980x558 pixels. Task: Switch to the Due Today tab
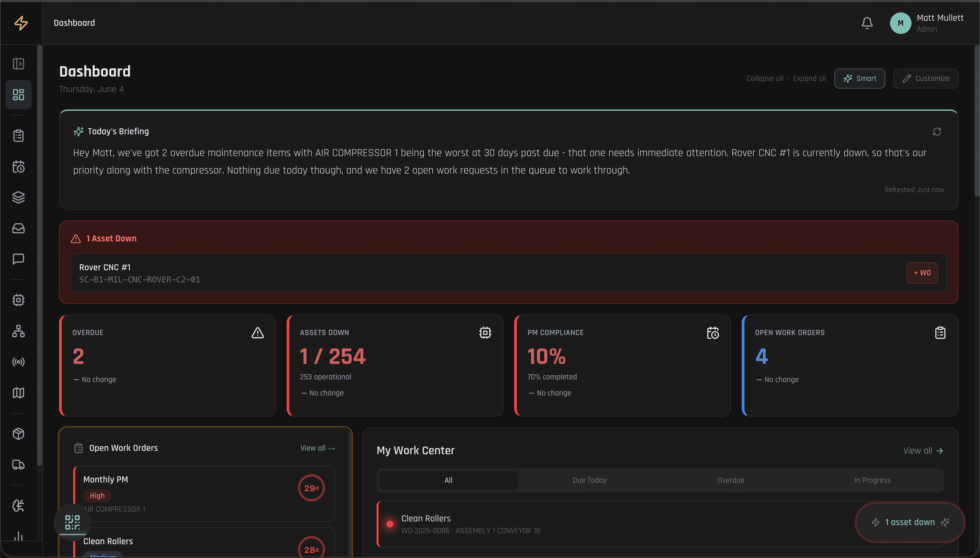click(x=589, y=480)
